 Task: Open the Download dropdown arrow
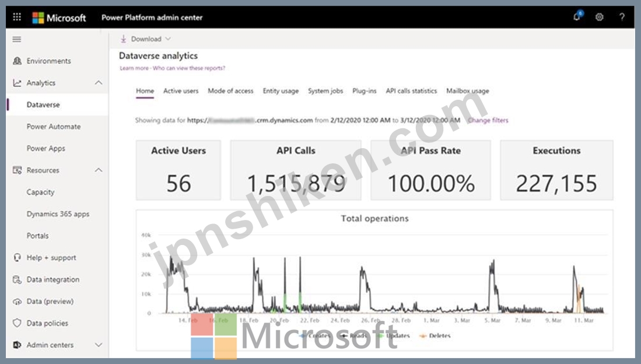click(x=167, y=39)
